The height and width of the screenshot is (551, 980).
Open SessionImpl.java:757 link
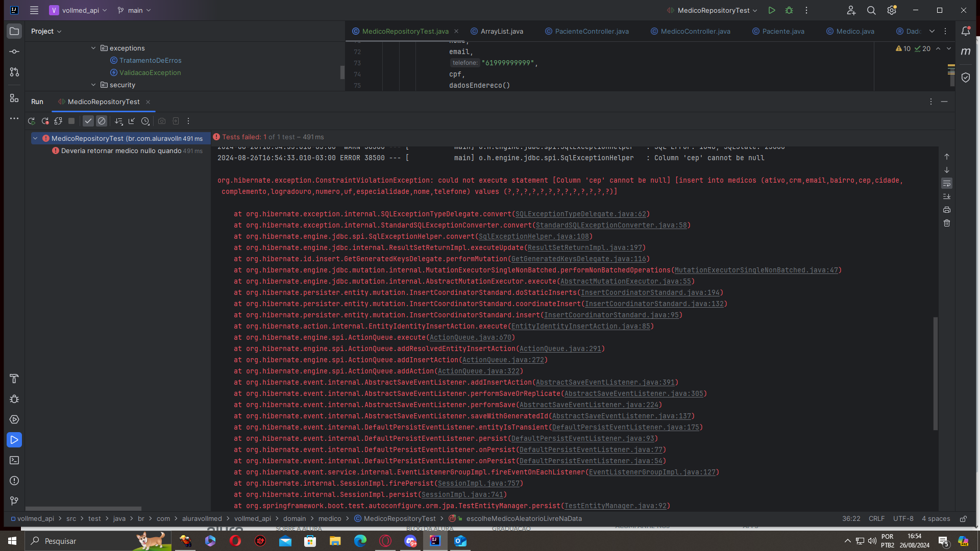(x=478, y=484)
